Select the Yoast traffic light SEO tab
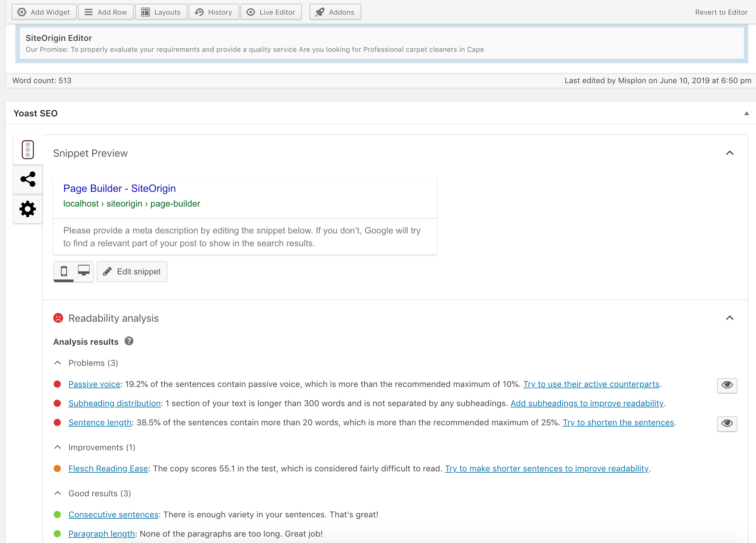The width and height of the screenshot is (756, 543). pos(28,150)
